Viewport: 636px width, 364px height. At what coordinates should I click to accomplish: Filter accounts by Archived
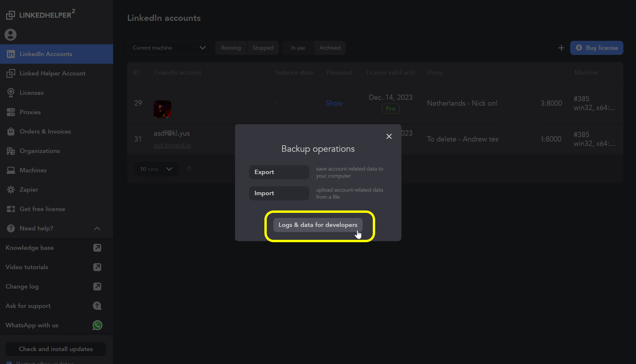point(330,48)
